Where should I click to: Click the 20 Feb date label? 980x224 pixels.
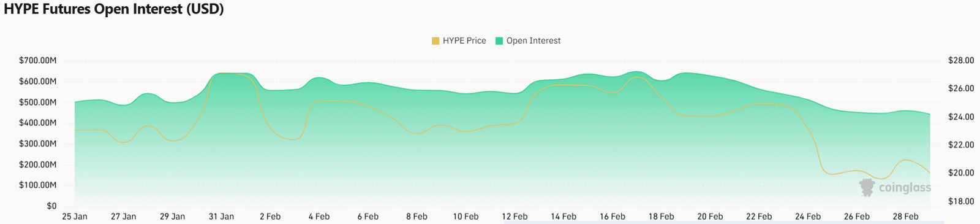point(710,217)
